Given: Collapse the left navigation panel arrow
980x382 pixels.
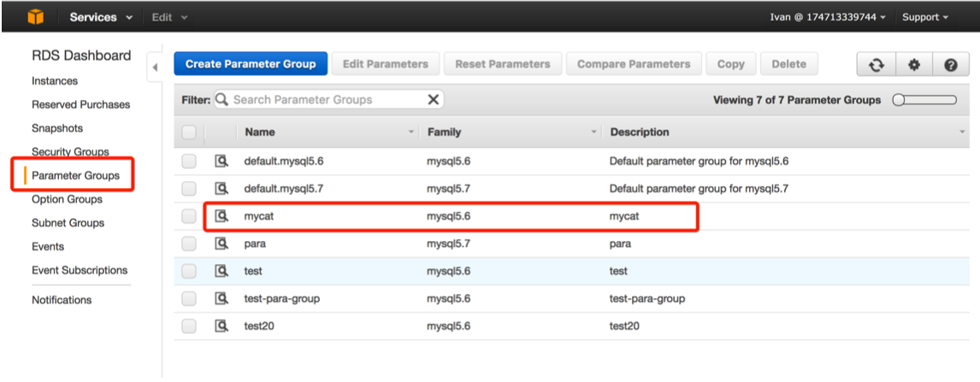Looking at the screenshot, I should tap(155, 67).
